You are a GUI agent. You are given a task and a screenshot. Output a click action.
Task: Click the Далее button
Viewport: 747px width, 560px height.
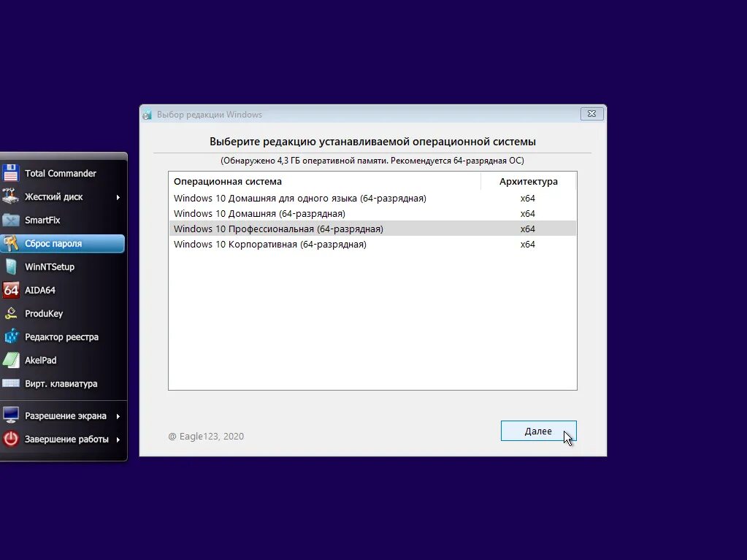tap(538, 431)
